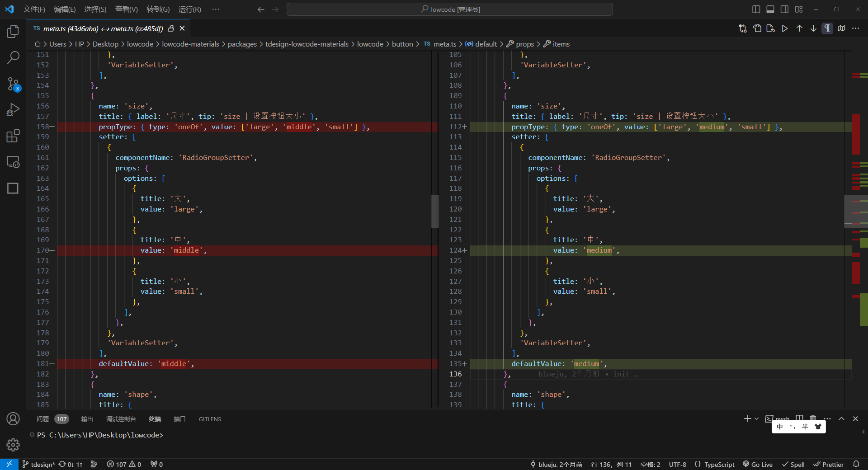Toggle half-width 半 in IME bar

coord(805,427)
